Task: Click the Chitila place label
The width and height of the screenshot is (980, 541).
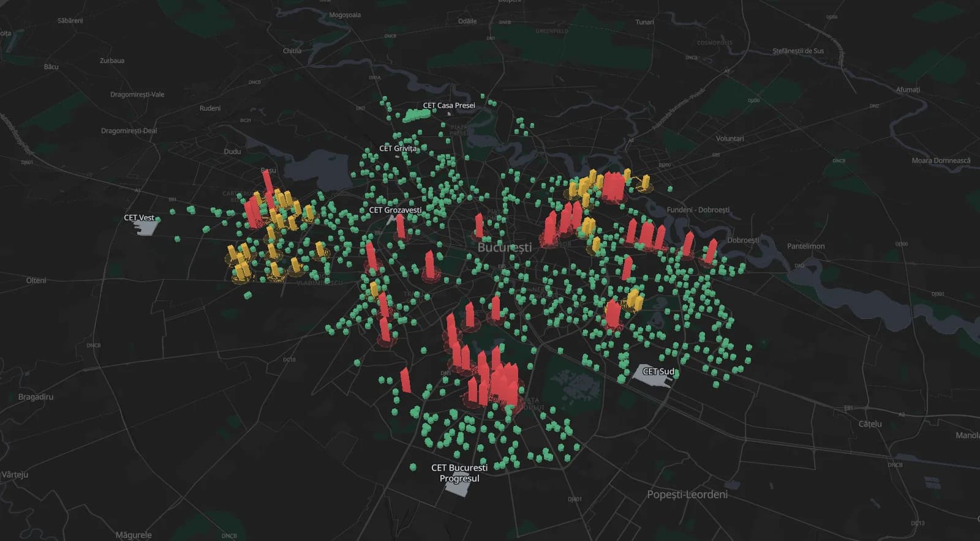Action: 292,51
